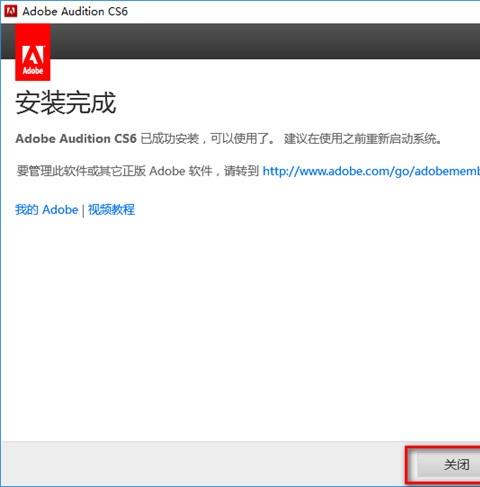480x487 pixels.
Task: Click the '要管理此软件或其它正版 Adobe 软件' text
Action: [114, 171]
